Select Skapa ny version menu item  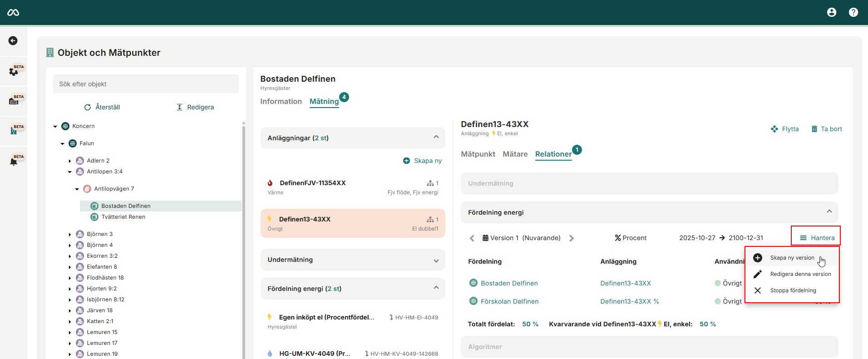tap(792, 258)
